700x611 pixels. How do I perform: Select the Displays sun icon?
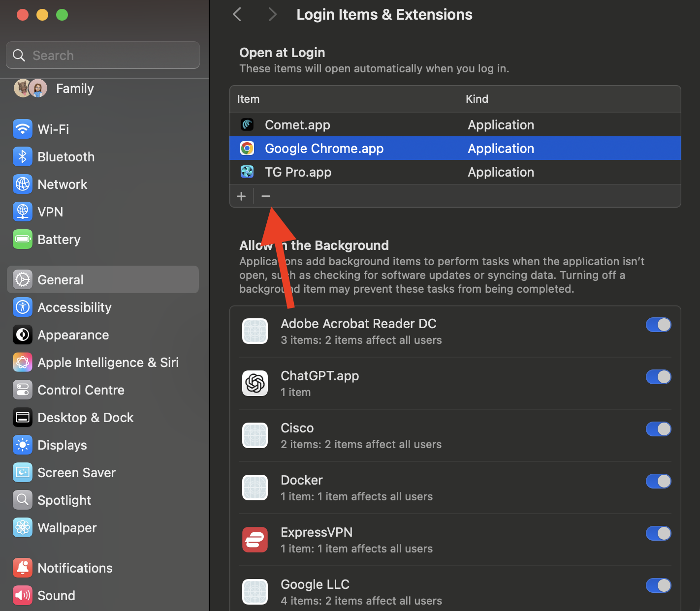pyautogui.click(x=23, y=445)
